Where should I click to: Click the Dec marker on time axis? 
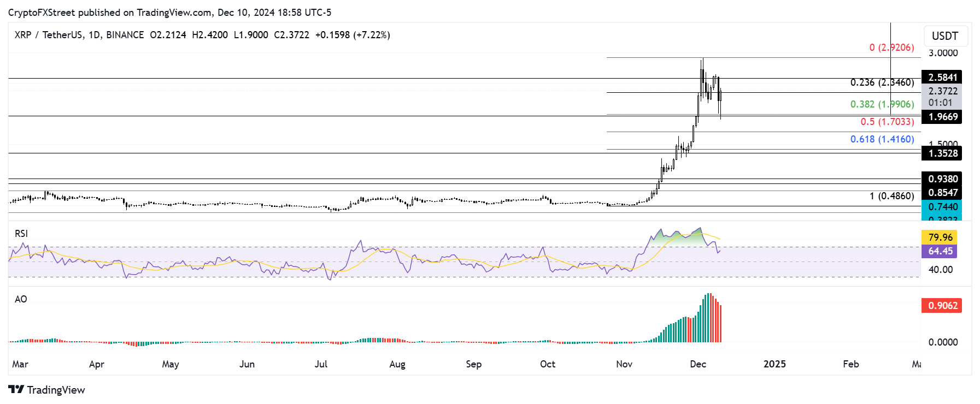click(698, 364)
